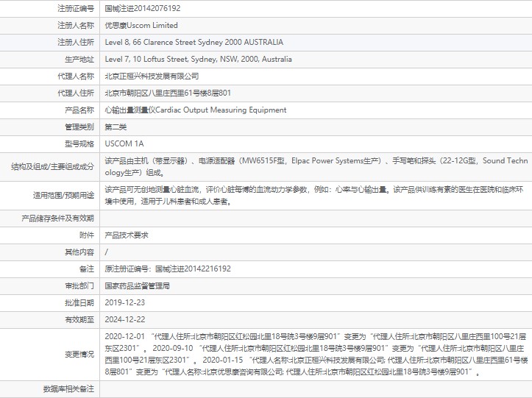
Task: Select the 批准日期 label
Action: click(79, 302)
